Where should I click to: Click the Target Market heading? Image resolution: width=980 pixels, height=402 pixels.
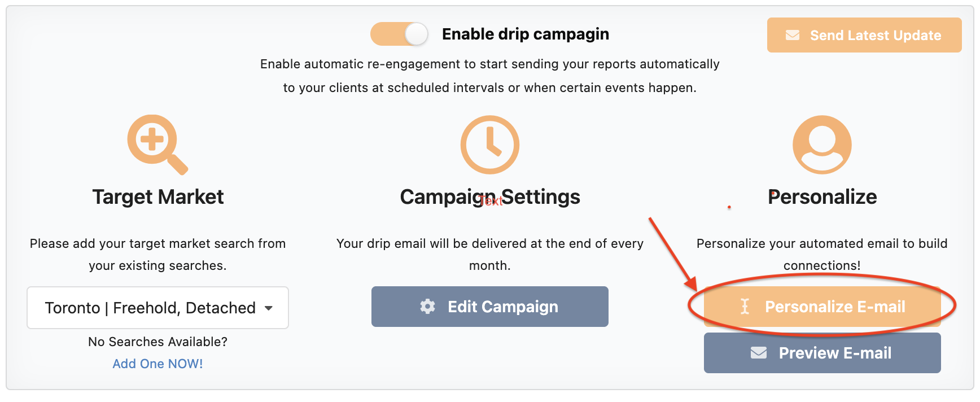(158, 196)
